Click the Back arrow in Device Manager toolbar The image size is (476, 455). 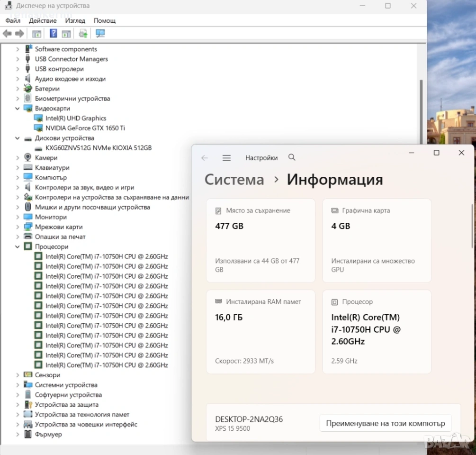point(7,33)
